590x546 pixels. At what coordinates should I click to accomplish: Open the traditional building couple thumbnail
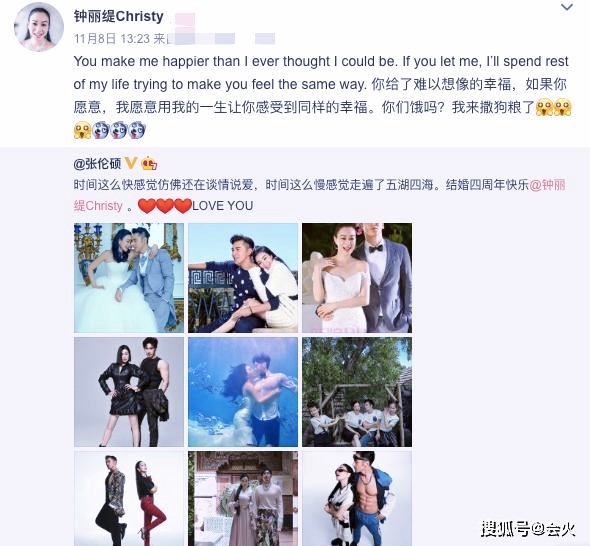pyautogui.click(x=243, y=499)
